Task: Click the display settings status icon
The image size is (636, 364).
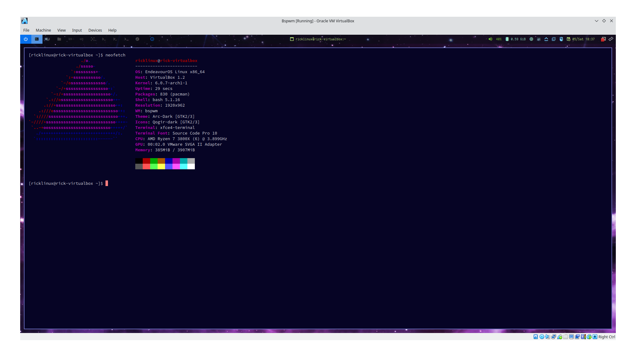Action: pyautogui.click(x=571, y=337)
